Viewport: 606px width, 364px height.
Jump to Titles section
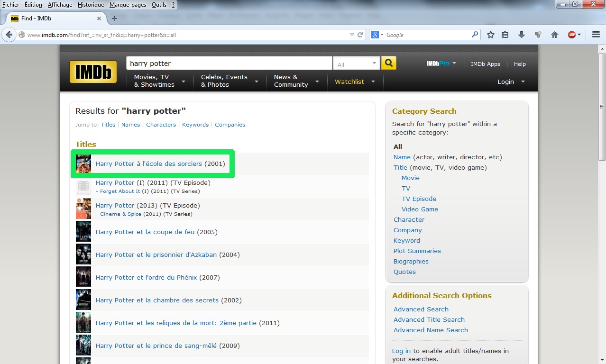[x=108, y=125]
